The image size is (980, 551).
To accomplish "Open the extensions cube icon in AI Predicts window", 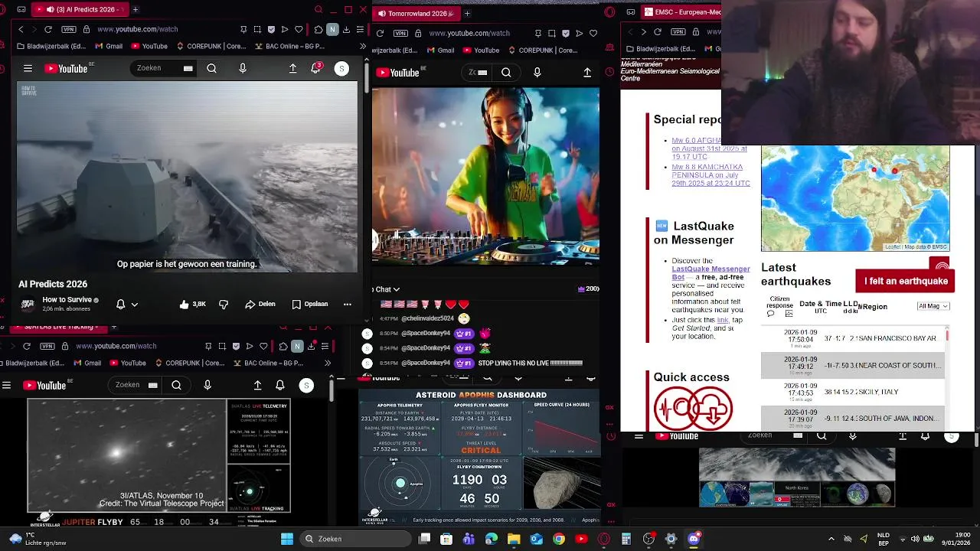I will tap(318, 29).
